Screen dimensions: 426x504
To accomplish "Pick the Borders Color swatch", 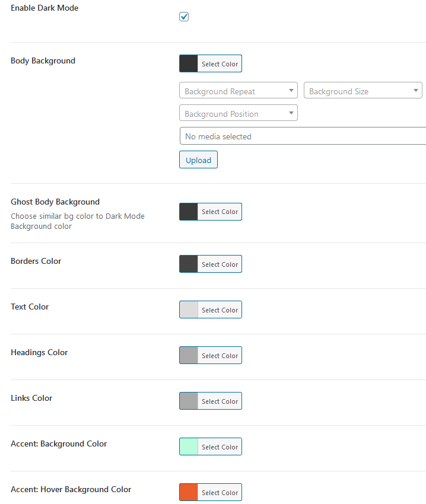I will pos(189,264).
